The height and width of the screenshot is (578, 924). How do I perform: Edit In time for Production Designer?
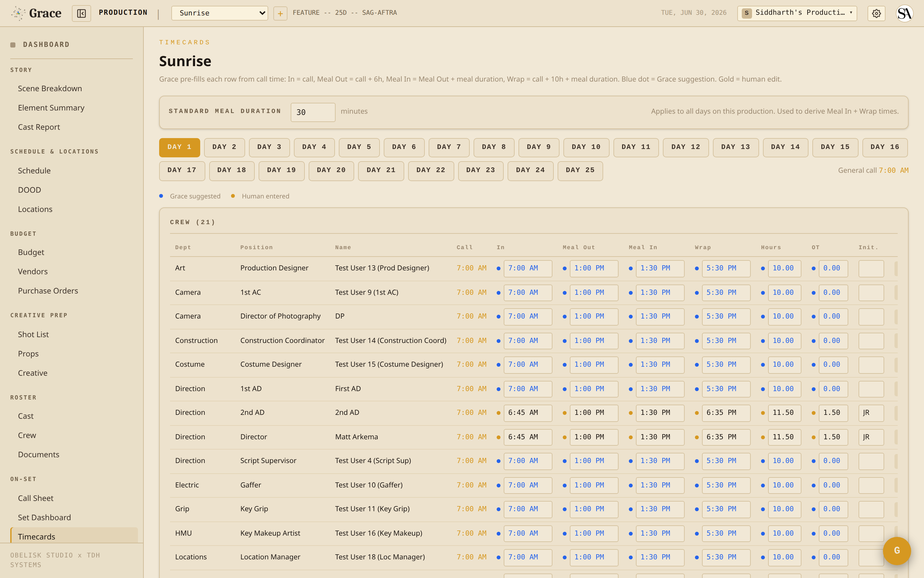(x=528, y=268)
